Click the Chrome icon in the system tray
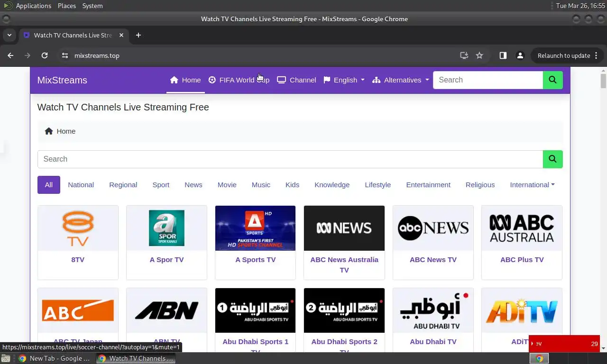Image resolution: width=607 pixels, height=364 pixels. point(539,358)
